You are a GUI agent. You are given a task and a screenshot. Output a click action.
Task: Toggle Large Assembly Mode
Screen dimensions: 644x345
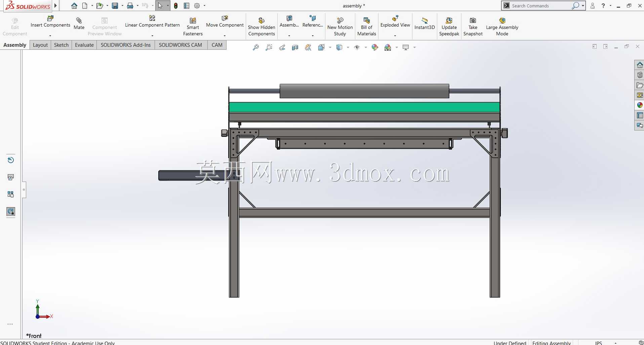point(502,27)
